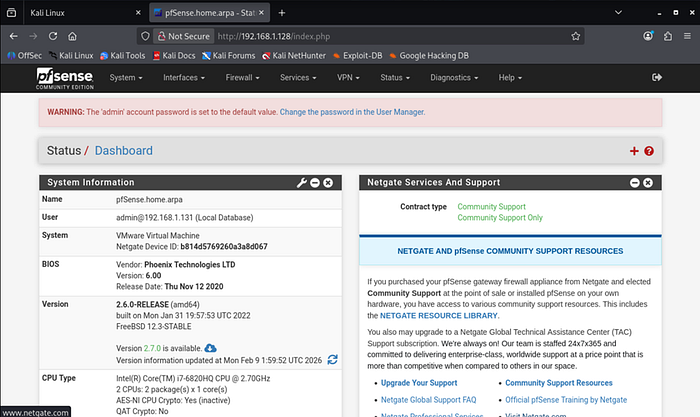Click version 2.7.0 available link
This screenshot has width=700, height=417.
pyautogui.click(x=152, y=348)
